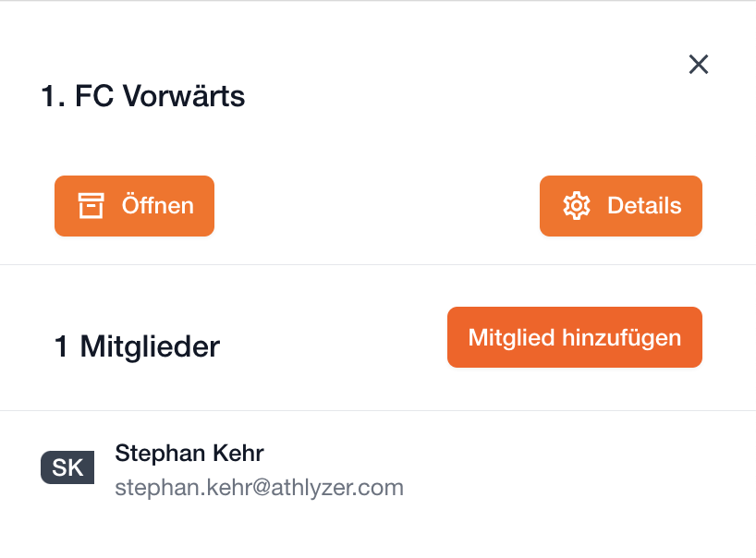Click the stephan.kehr@athlyzer.com email address

259,487
